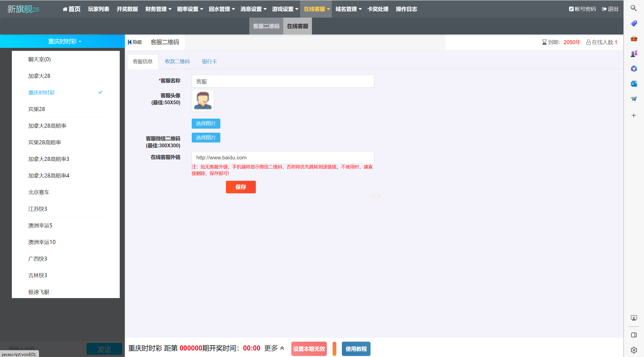Focus the 客服名称 input field
Viewport: 644px width, 357px height.
[283, 81]
